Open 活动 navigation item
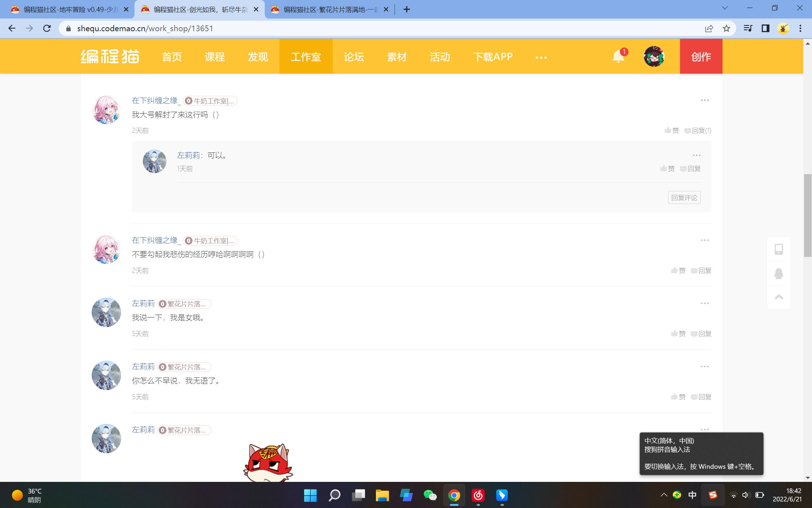812x508 pixels. click(x=440, y=57)
